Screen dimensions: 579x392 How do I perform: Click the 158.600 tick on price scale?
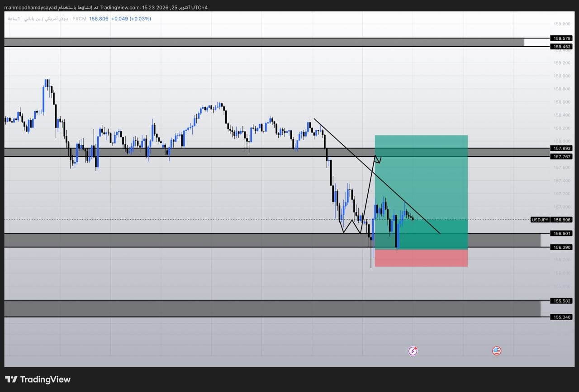click(562, 102)
